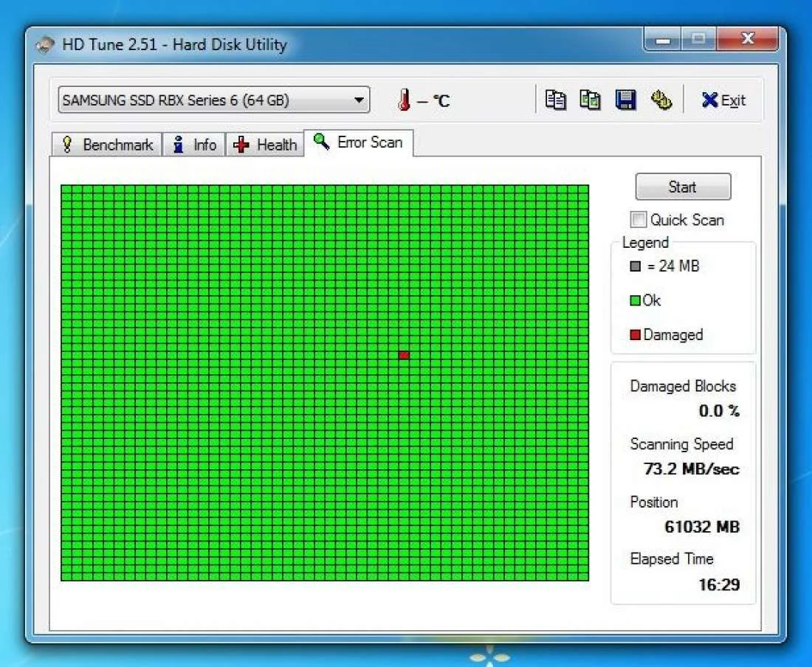Click the 16:29 elapsed time value
Viewport: 812px width, 667px height.
click(719, 584)
